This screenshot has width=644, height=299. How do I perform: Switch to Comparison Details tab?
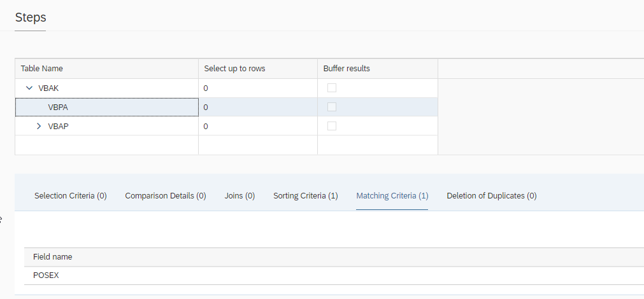166,196
